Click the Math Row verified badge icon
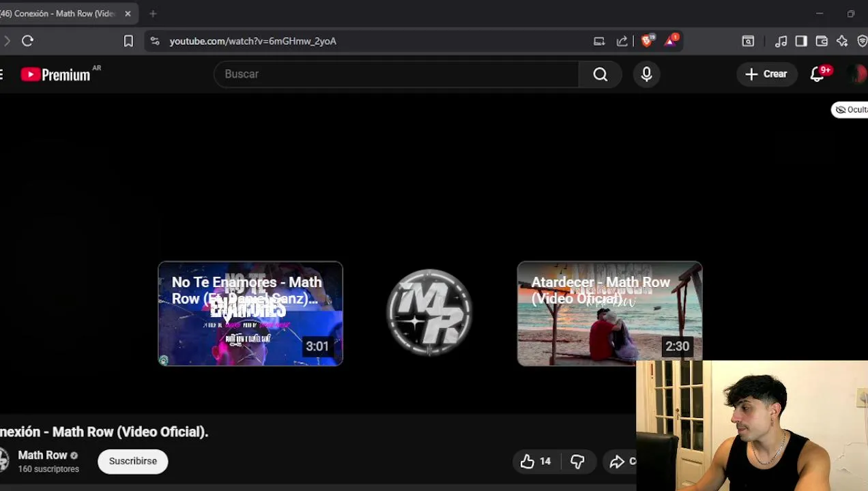The image size is (868, 491). click(x=74, y=456)
